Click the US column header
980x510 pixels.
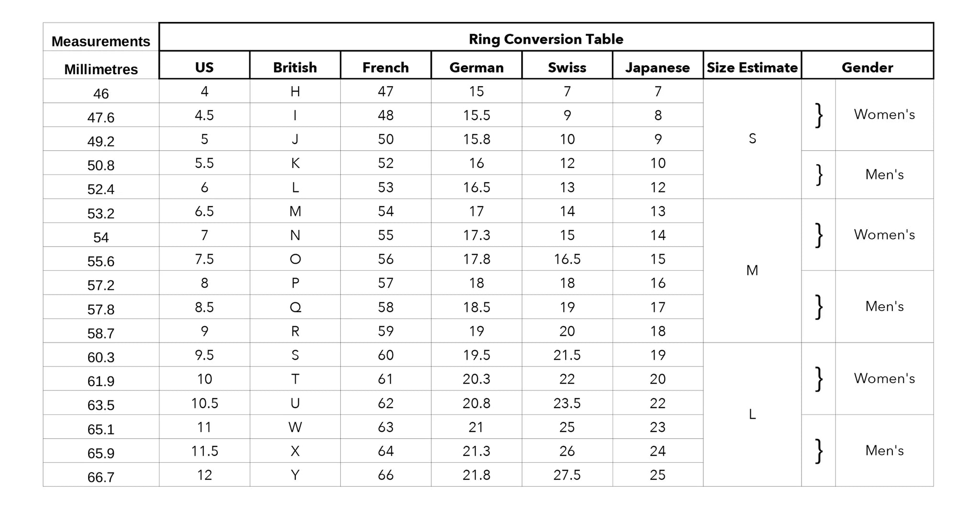tap(204, 67)
